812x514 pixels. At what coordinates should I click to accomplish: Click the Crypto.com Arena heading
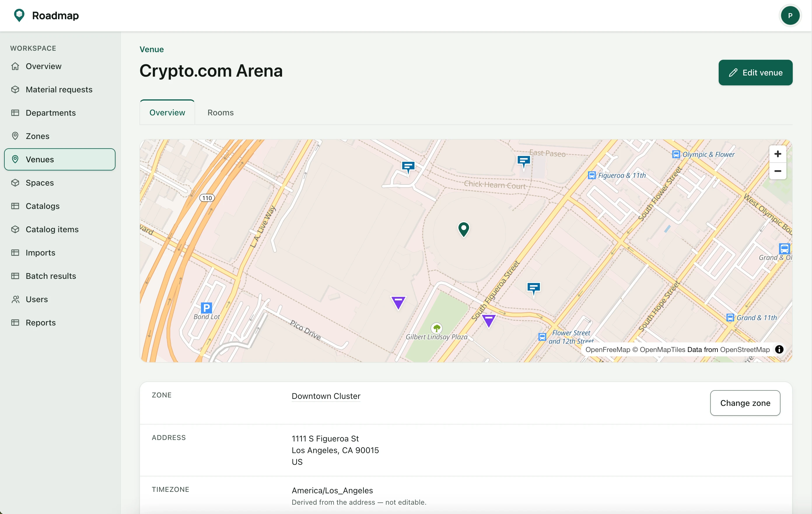[211, 71]
